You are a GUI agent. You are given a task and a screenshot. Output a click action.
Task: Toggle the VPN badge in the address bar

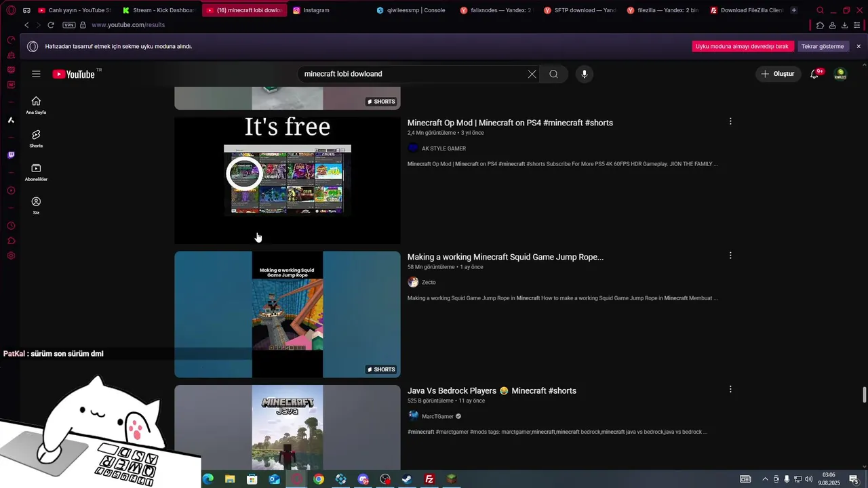pyautogui.click(x=68, y=25)
